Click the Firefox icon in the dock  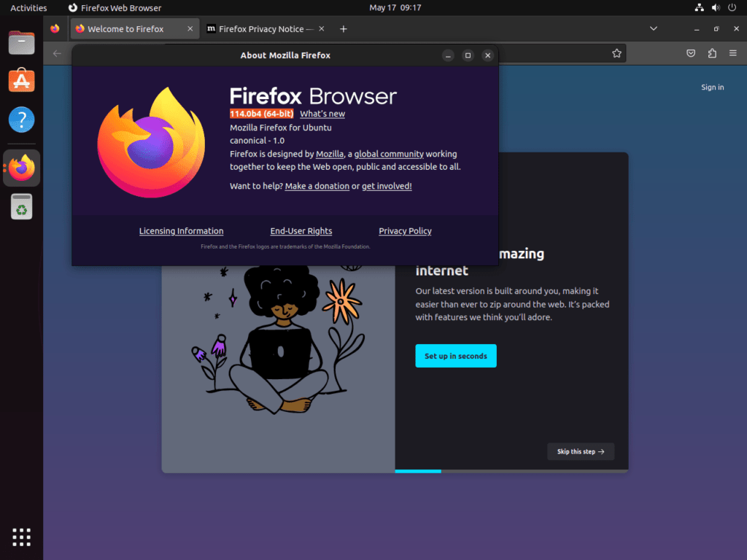tap(21, 168)
